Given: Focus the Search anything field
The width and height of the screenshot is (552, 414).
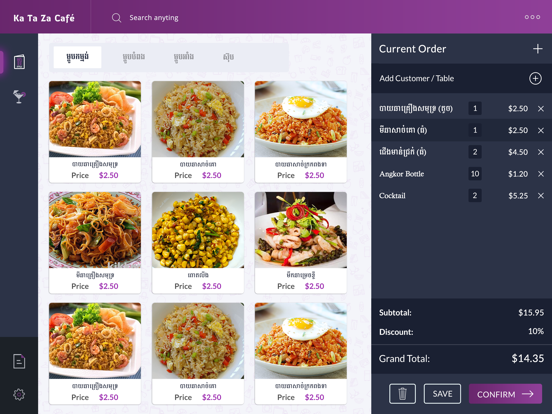Looking at the screenshot, I should (x=154, y=18).
